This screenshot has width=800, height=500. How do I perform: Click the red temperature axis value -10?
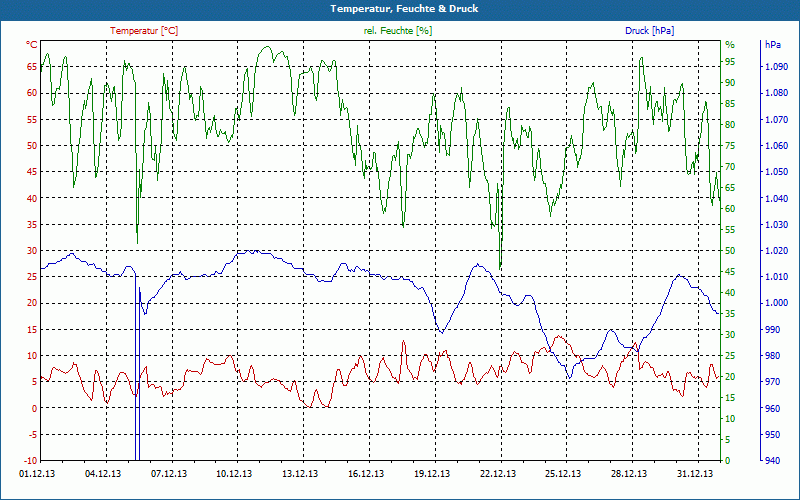(x=31, y=460)
